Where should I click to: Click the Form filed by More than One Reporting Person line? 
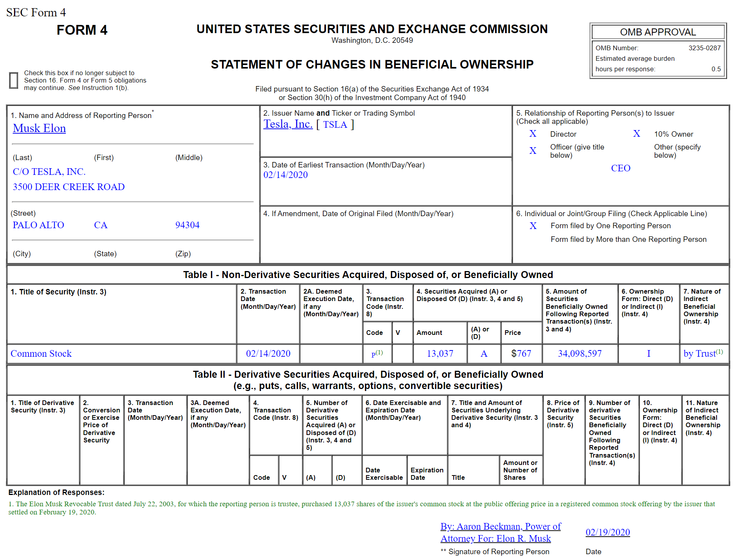(x=629, y=239)
